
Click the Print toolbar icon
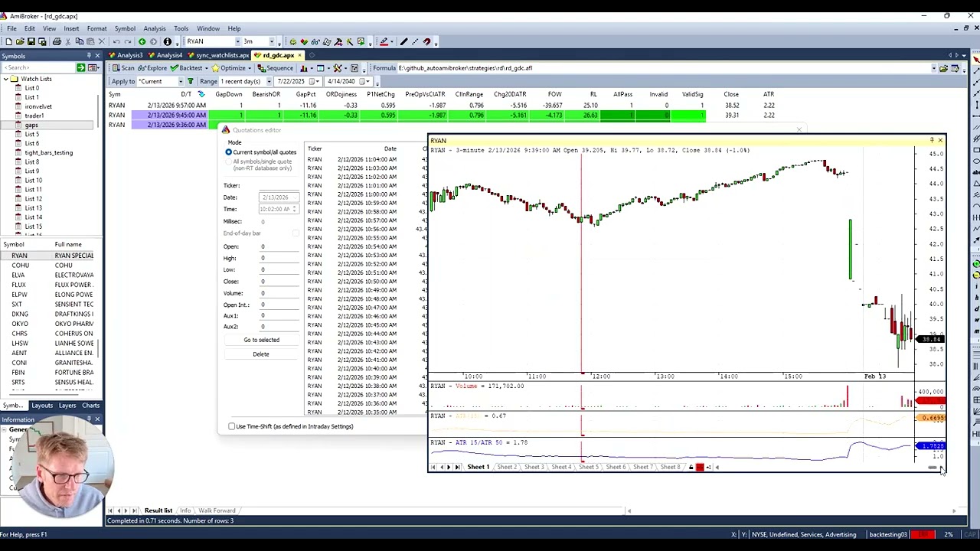point(57,41)
